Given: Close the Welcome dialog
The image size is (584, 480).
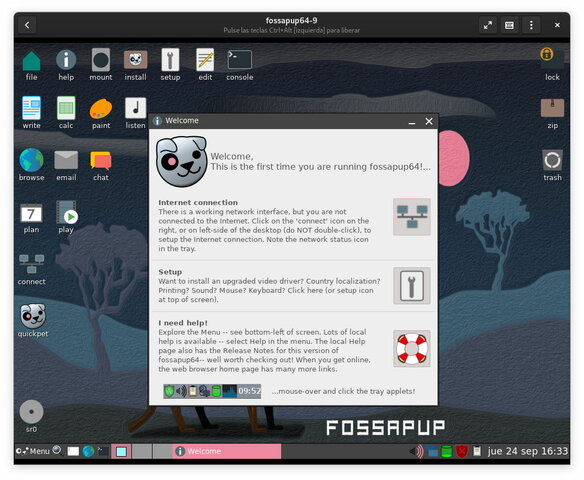Looking at the screenshot, I should (x=429, y=121).
